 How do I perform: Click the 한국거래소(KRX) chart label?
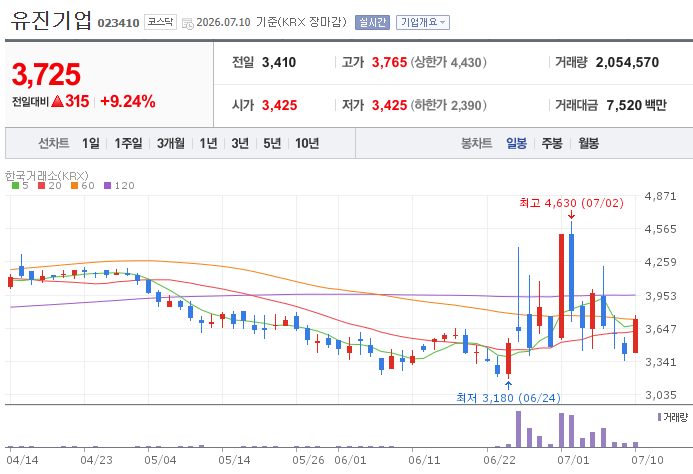tap(46, 176)
